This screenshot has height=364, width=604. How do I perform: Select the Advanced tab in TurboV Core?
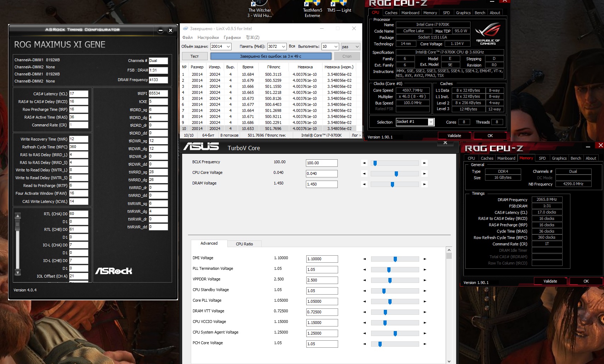tap(209, 243)
